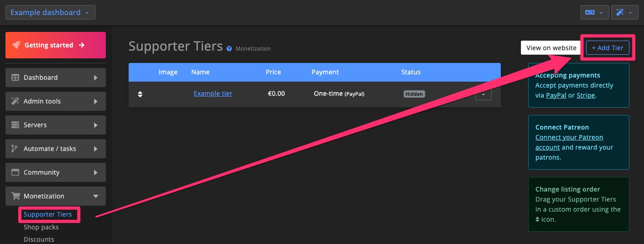The width and height of the screenshot is (644, 244).
Task: Expand the Dashboard sidebar section
Action: tap(56, 78)
